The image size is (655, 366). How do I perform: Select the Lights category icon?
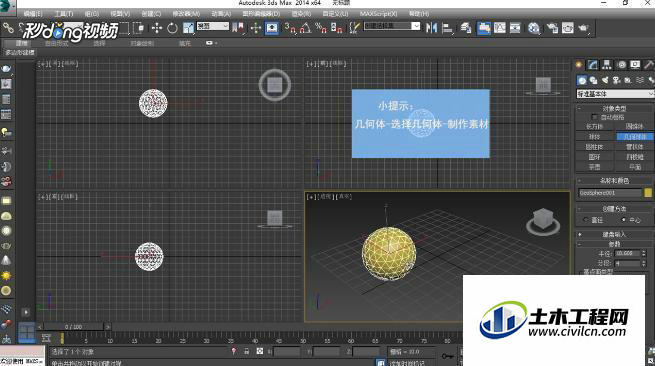(x=605, y=80)
